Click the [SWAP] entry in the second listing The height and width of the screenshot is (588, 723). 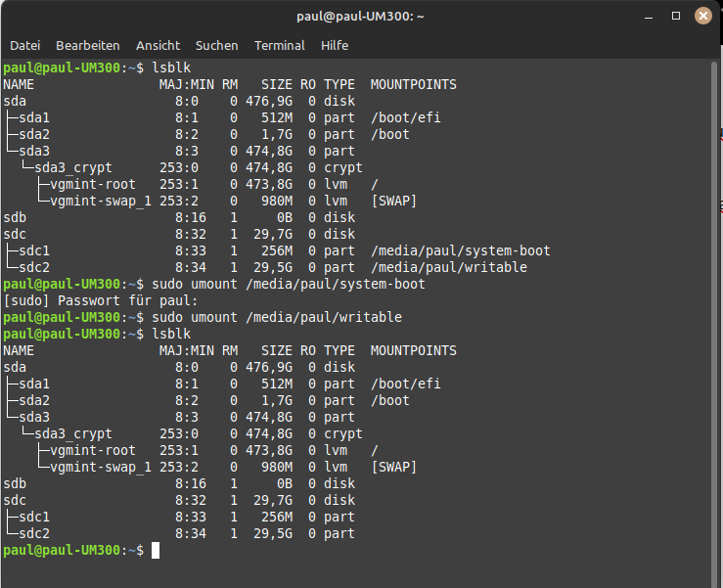click(x=394, y=468)
